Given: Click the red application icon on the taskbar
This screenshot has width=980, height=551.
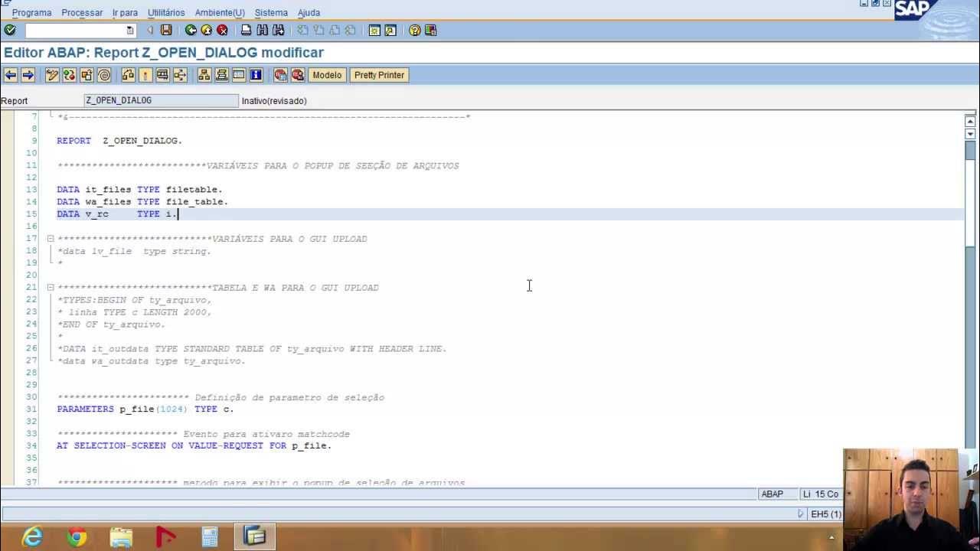Looking at the screenshot, I should [165, 537].
